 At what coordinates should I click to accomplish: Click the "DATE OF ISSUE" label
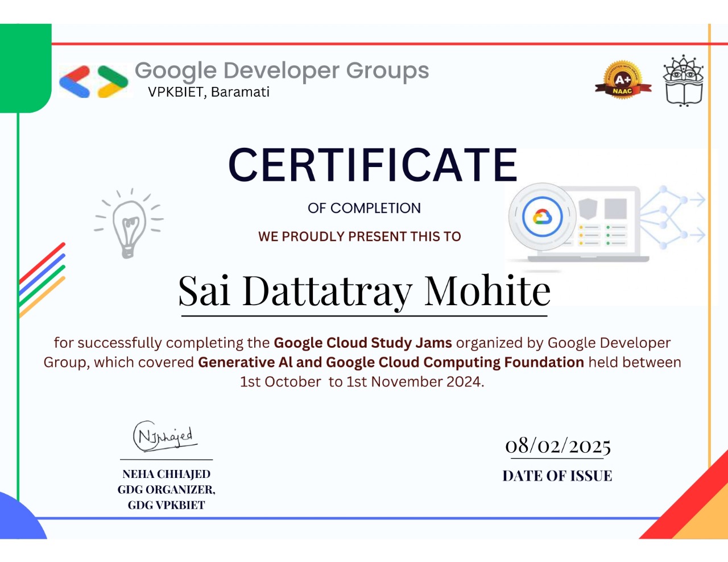tap(557, 476)
